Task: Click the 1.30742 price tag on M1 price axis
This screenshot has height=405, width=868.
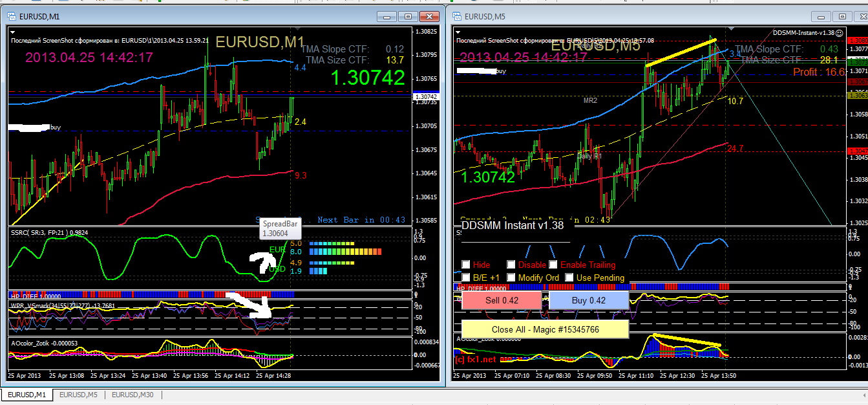Action: (426, 96)
